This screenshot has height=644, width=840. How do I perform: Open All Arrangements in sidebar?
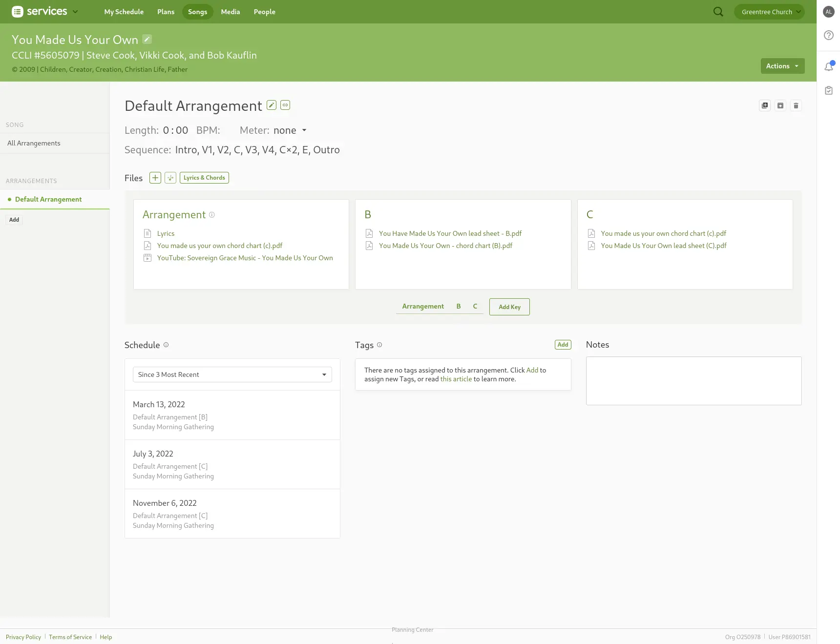(55, 143)
